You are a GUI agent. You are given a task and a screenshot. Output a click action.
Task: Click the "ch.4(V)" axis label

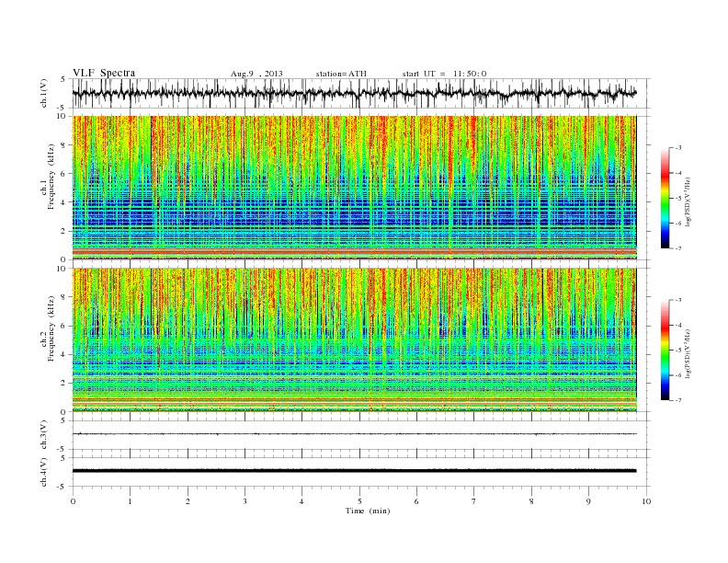tap(44, 472)
